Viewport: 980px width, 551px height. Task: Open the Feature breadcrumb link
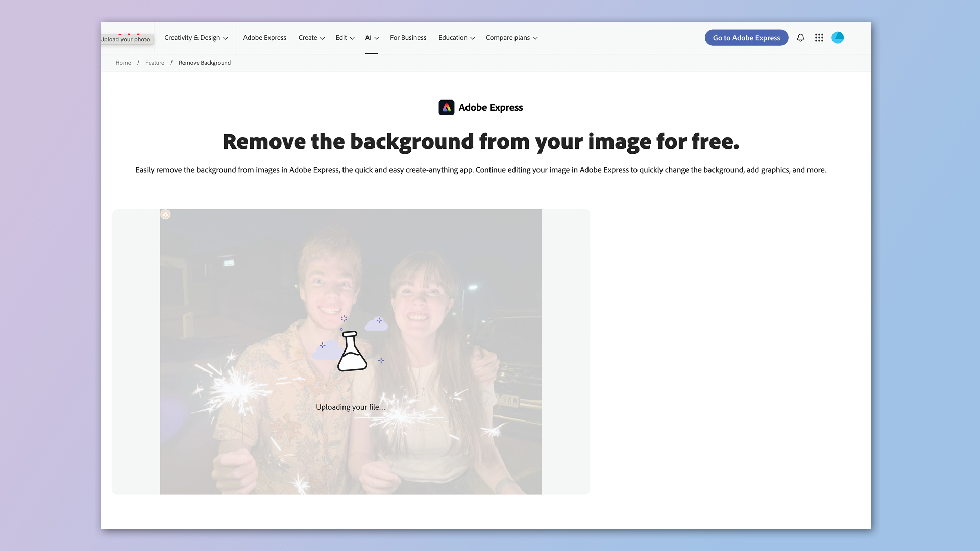click(x=155, y=62)
